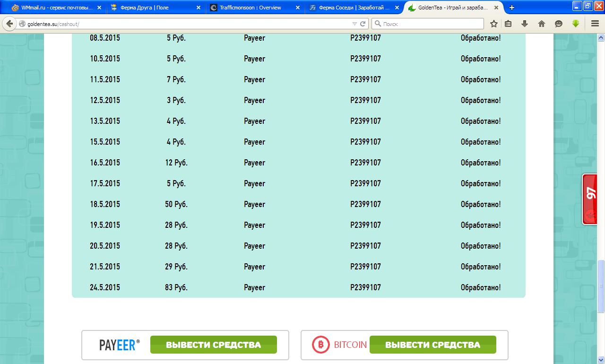The height and width of the screenshot is (364, 605).
Task: Click the 50 Руб. amount
Action: [x=176, y=204]
